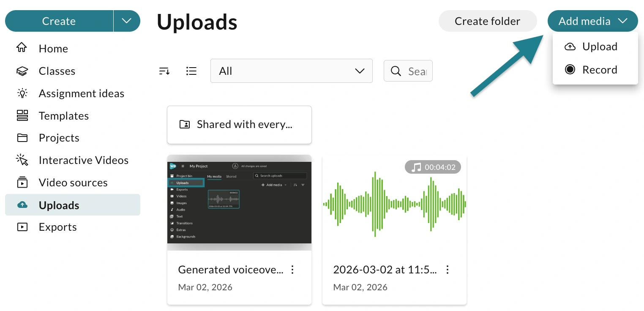Open the audio waveform thumbnail
This screenshot has height=311, width=644.
coord(394,202)
